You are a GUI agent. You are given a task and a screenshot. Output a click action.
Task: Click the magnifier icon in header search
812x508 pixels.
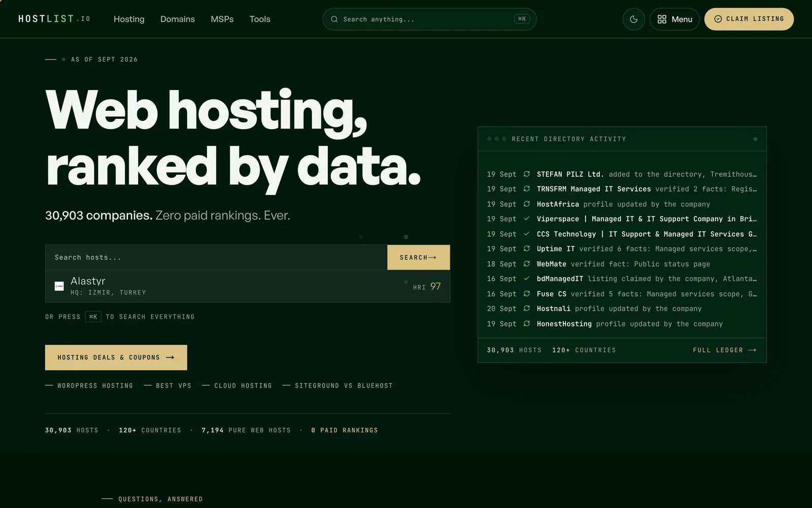tap(334, 19)
